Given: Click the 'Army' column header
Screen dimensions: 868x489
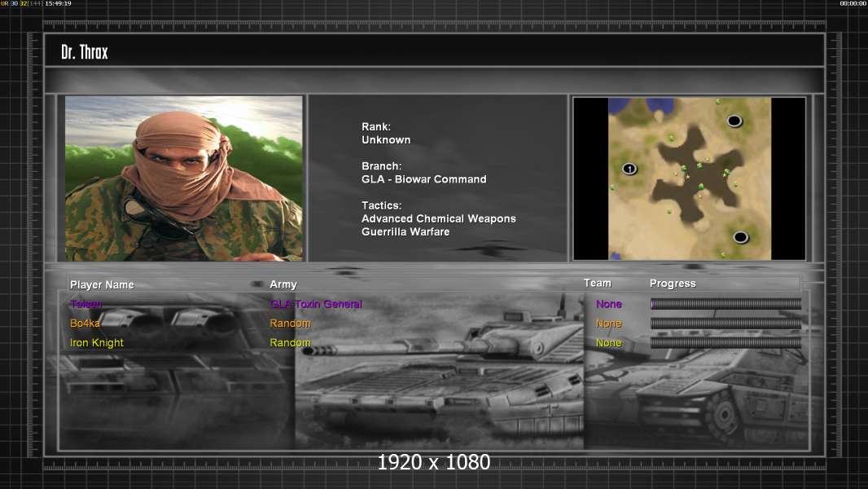Looking at the screenshot, I should tap(283, 284).
